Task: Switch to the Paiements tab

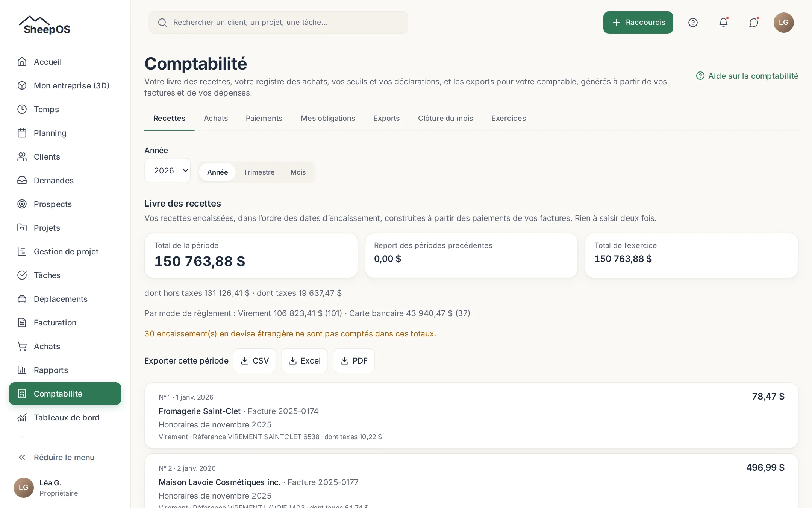Action: pyautogui.click(x=264, y=118)
